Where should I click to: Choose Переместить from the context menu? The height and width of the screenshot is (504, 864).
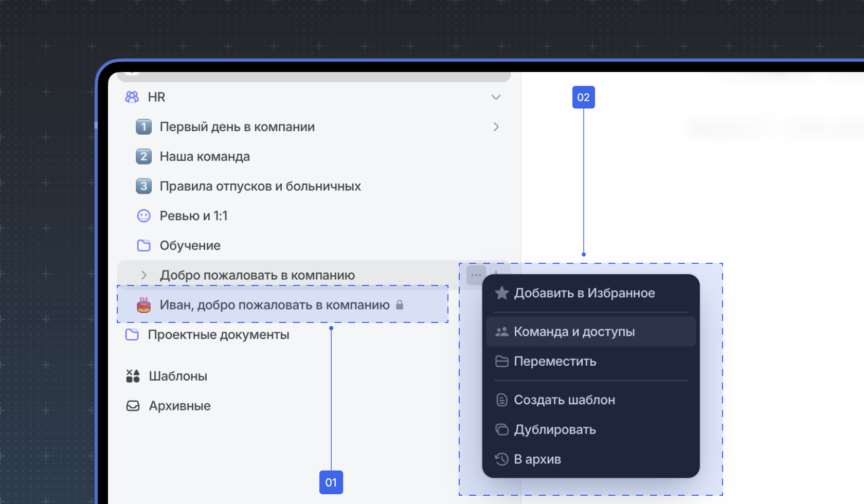click(x=555, y=362)
